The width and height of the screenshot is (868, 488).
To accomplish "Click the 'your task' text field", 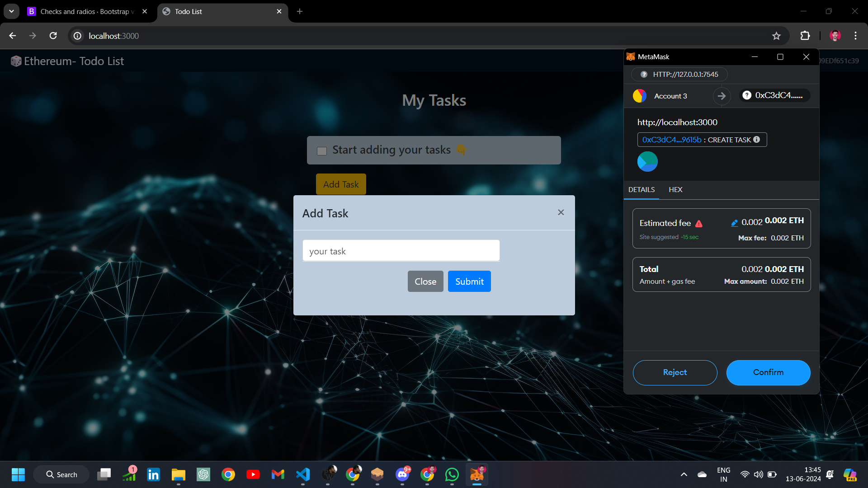I will [x=401, y=251].
